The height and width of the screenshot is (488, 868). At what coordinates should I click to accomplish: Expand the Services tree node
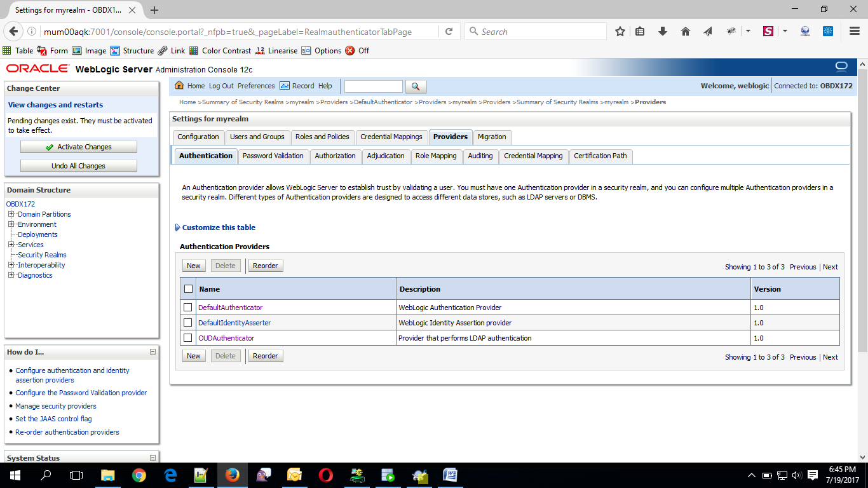click(11, 245)
